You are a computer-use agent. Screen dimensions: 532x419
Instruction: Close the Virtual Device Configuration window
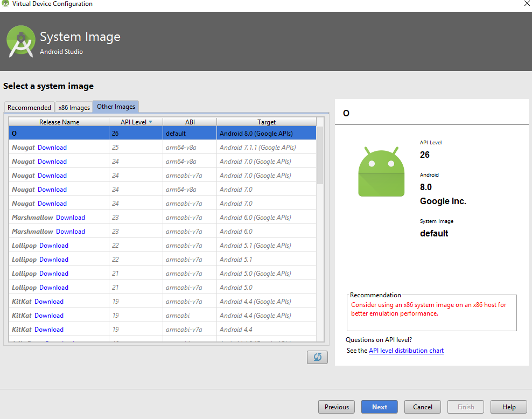(527, 3)
